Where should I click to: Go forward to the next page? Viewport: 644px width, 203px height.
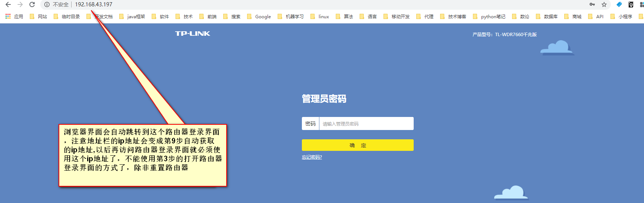20,4
